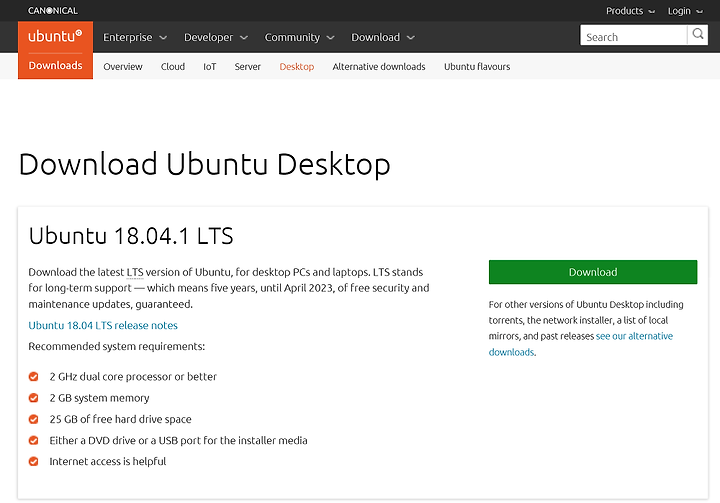Follow the see our alternative downloads link

581,344
